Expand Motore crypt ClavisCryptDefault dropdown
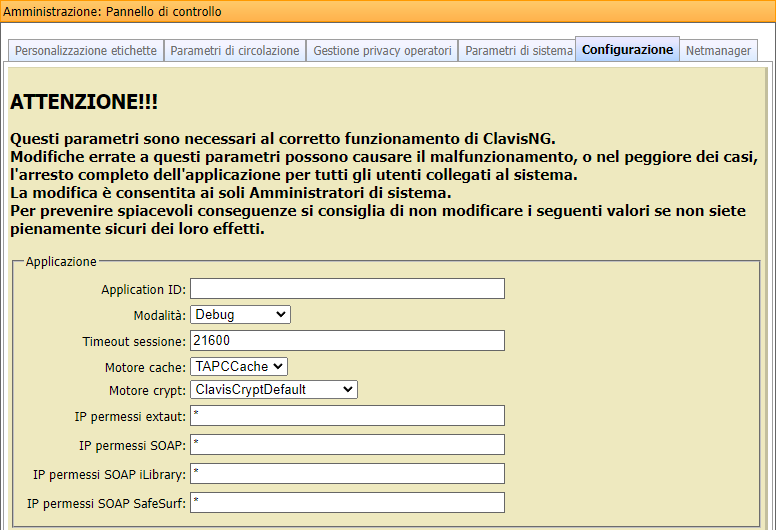 coord(274,389)
